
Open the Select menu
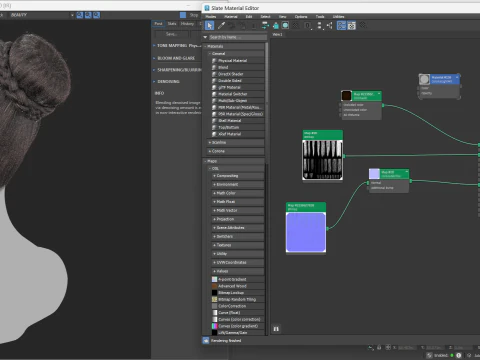[x=265, y=16]
